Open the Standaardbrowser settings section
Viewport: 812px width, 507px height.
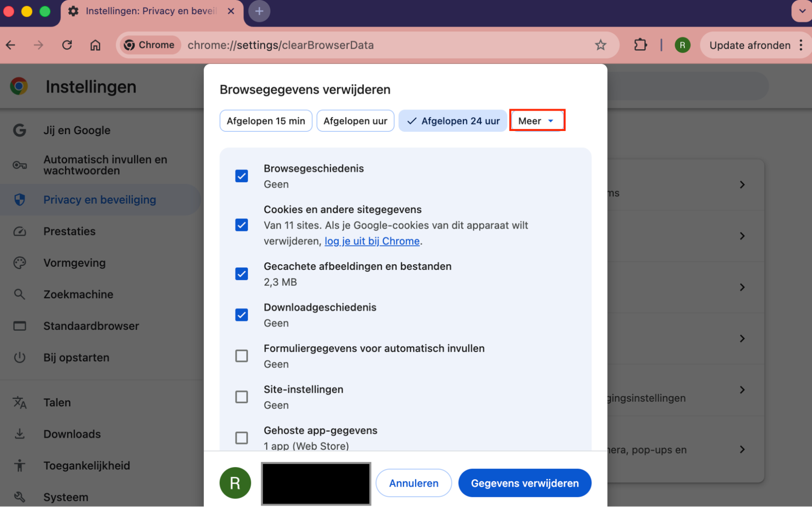pyautogui.click(x=101, y=326)
